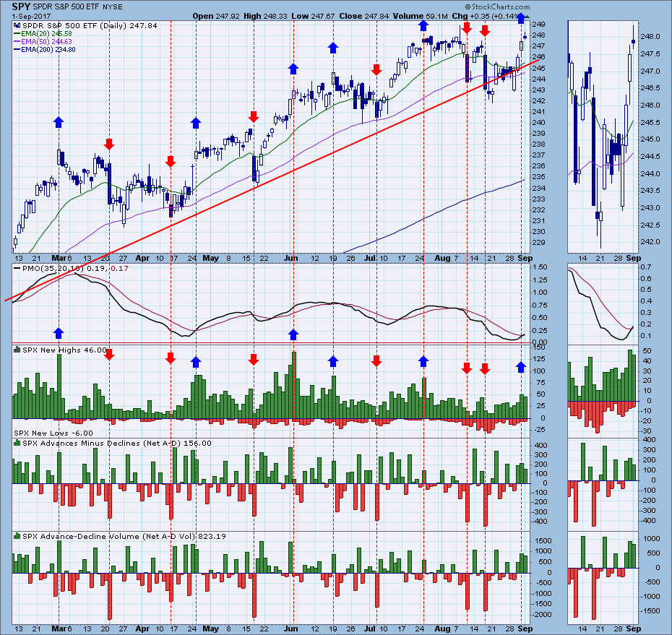672x635 pixels.
Task: Select the SPX Advance-Decline Volume label
Action: pyautogui.click(x=124, y=536)
